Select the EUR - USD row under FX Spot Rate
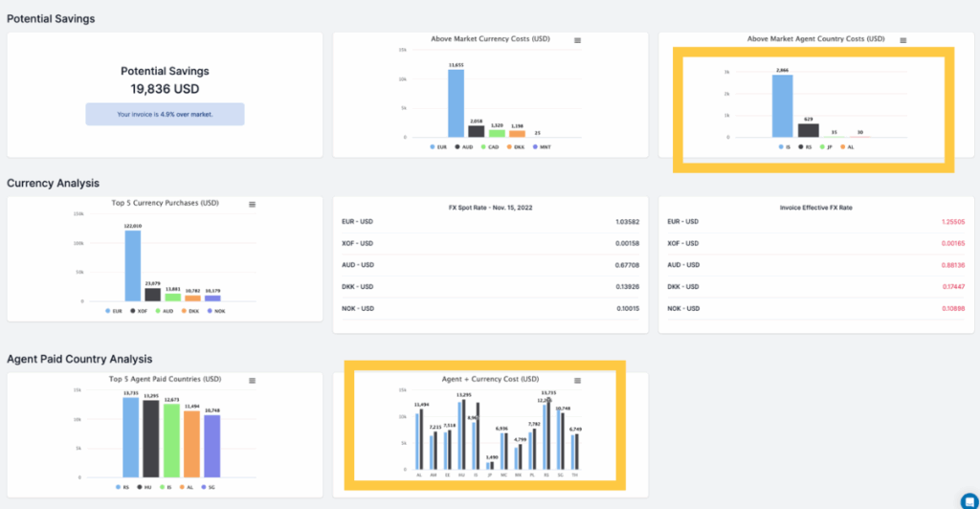 pyautogui.click(x=490, y=221)
